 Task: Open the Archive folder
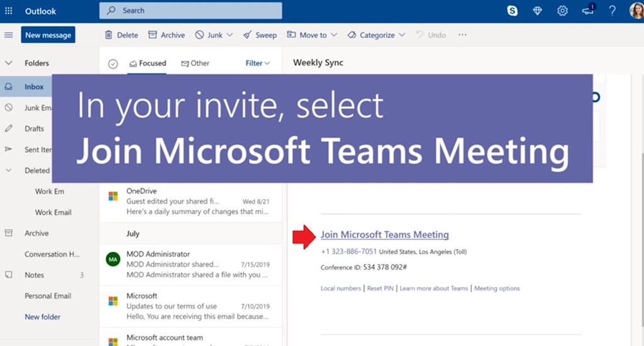36,233
